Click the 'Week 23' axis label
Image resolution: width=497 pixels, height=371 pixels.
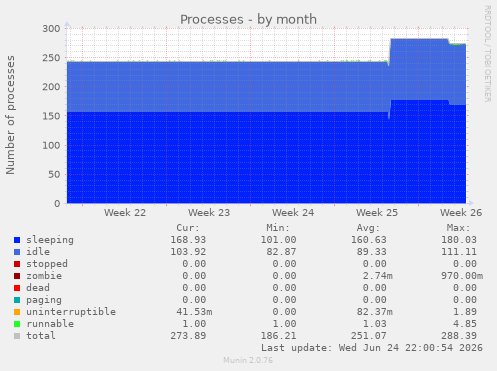pos(209,213)
